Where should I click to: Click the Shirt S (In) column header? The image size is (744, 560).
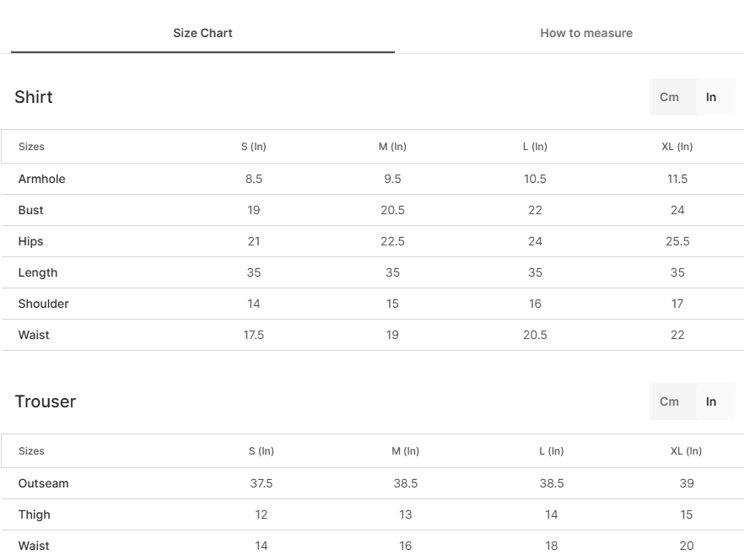point(253,147)
